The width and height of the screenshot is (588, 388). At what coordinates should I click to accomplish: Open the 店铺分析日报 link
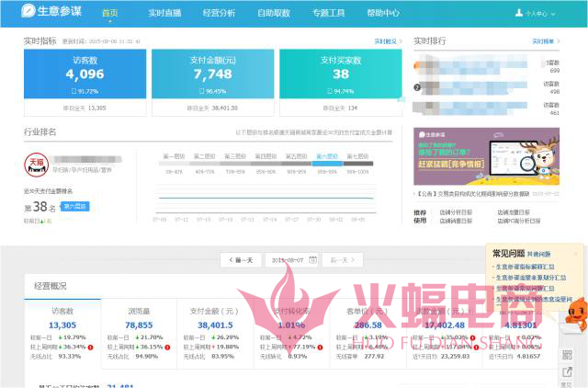(x=456, y=212)
